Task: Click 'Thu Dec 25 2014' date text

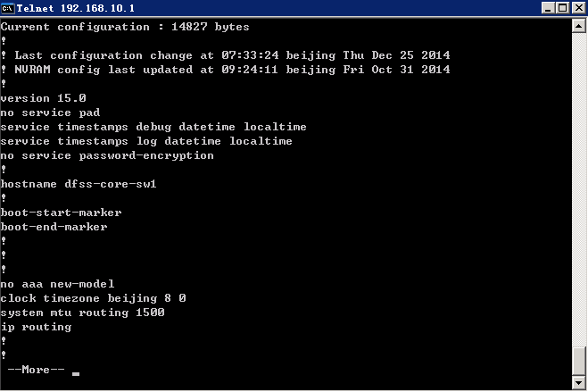Action: [396, 55]
